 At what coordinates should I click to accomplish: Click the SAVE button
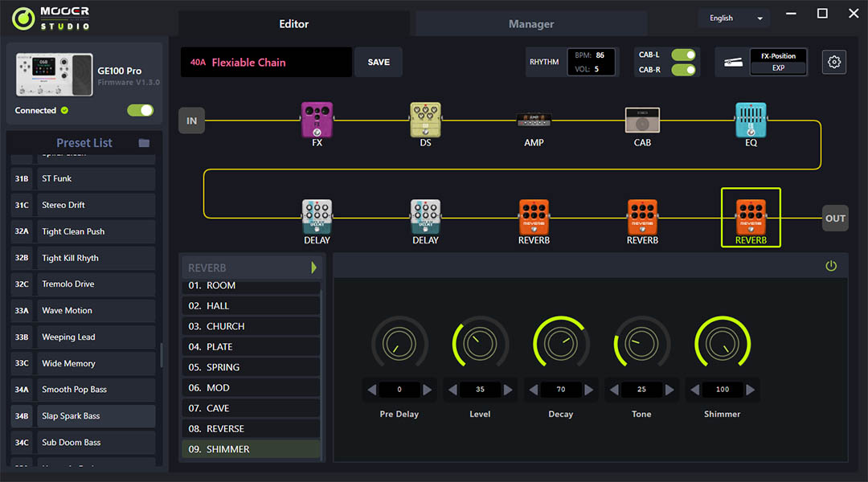(379, 62)
